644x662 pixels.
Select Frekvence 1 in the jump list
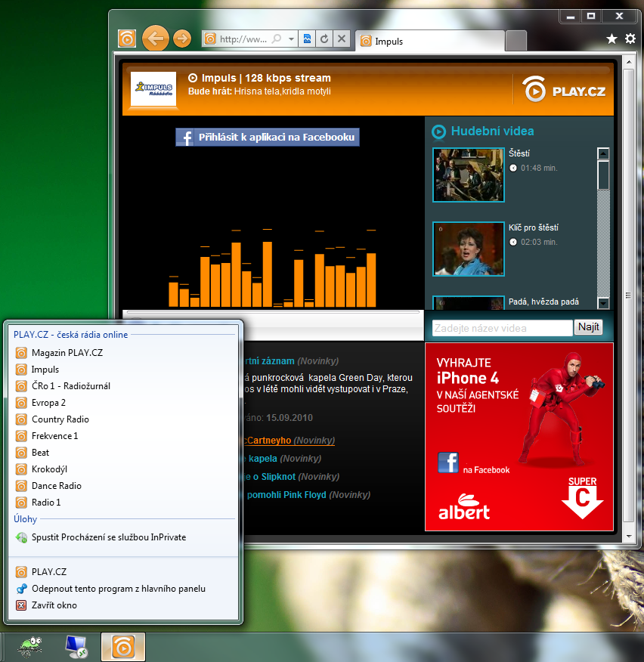click(x=123, y=436)
